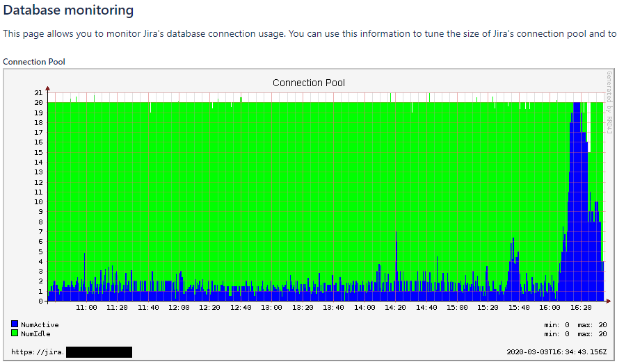The width and height of the screenshot is (617, 364).
Task: Click the 13:40 time axis label
Action: pyautogui.click(x=333, y=308)
